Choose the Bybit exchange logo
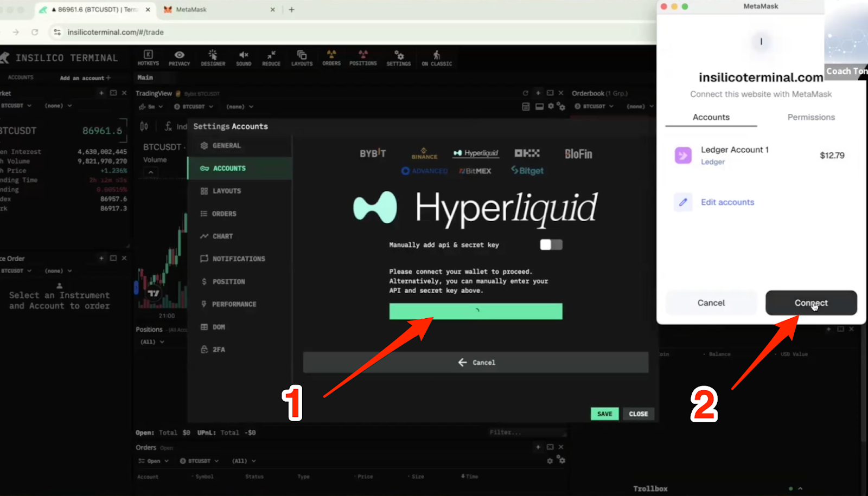This screenshot has height=496, width=868. (373, 153)
